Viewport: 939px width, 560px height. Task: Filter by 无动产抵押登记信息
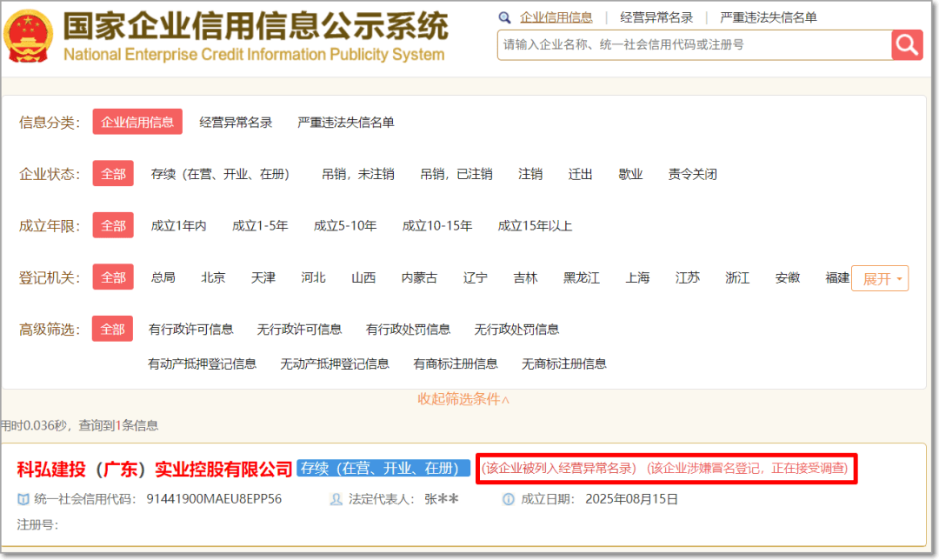click(x=335, y=364)
